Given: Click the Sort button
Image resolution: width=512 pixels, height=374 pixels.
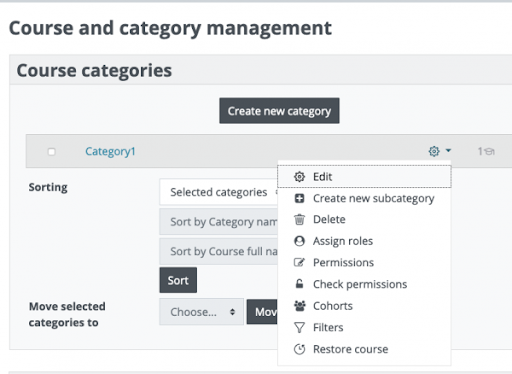Looking at the screenshot, I should (178, 280).
